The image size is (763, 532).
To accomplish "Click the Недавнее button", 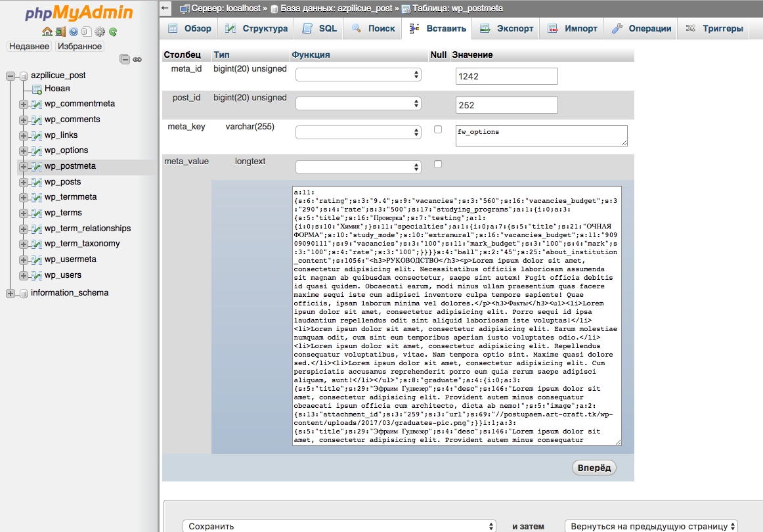I will pyautogui.click(x=29, y=47).
